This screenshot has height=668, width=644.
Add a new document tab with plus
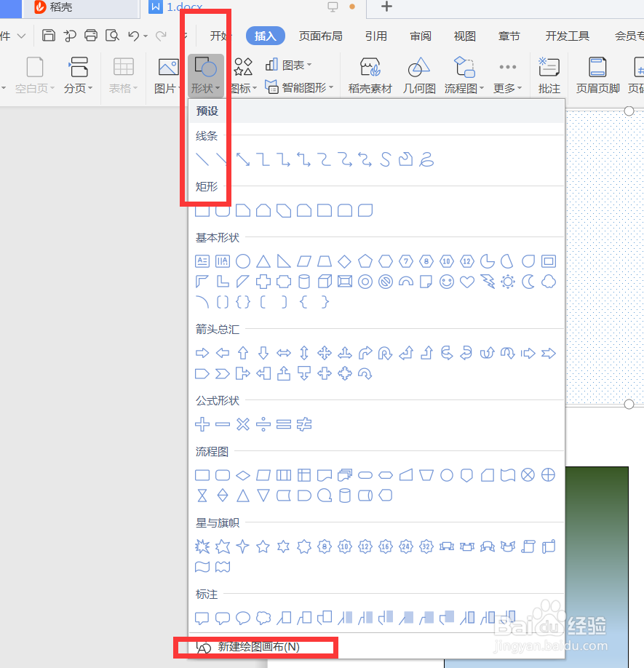pos(386,7)
